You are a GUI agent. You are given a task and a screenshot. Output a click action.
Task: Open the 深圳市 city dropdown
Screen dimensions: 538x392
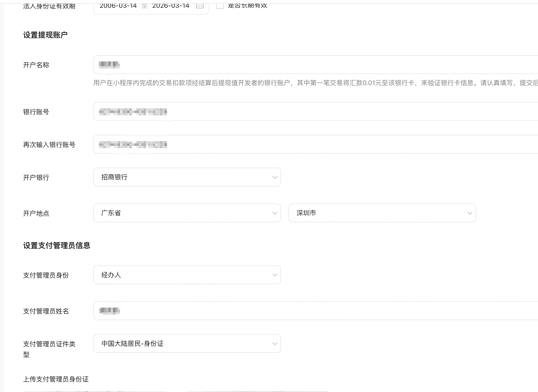[382, 213]
